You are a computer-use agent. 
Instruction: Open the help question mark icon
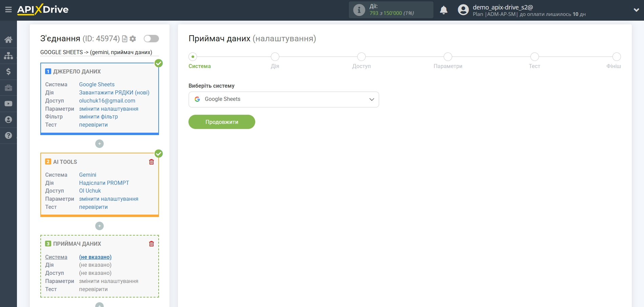pyautogui.click(x=8, y=135)
